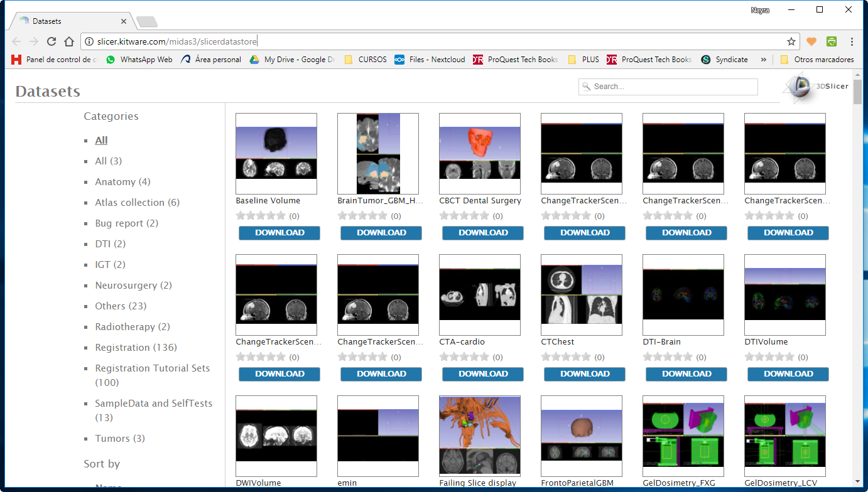The height and width of the screenshot is (492, 868).
Task: Download the CBCT Dental Surgery dataset
Action: (x=483, y=233)
